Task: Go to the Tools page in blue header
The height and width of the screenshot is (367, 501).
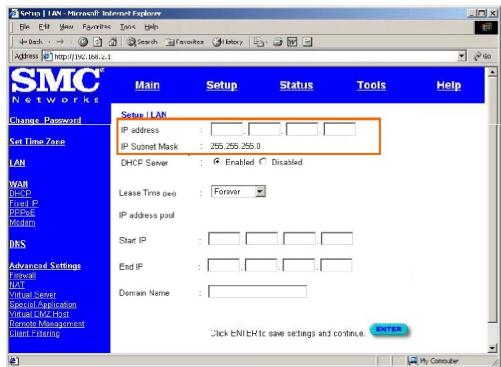Action: (x=371, y=85)
